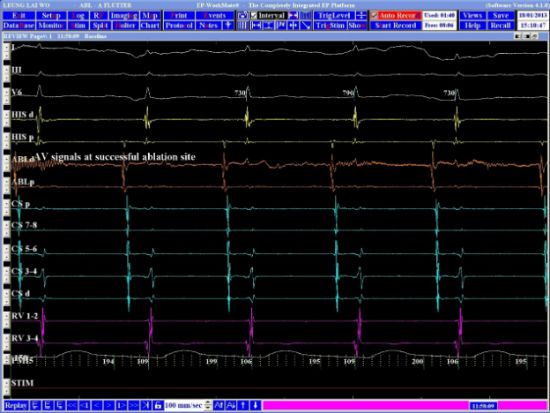Click the TrigStim button
The width and height of the screenshot is (550, 413).
coord(330,26)
